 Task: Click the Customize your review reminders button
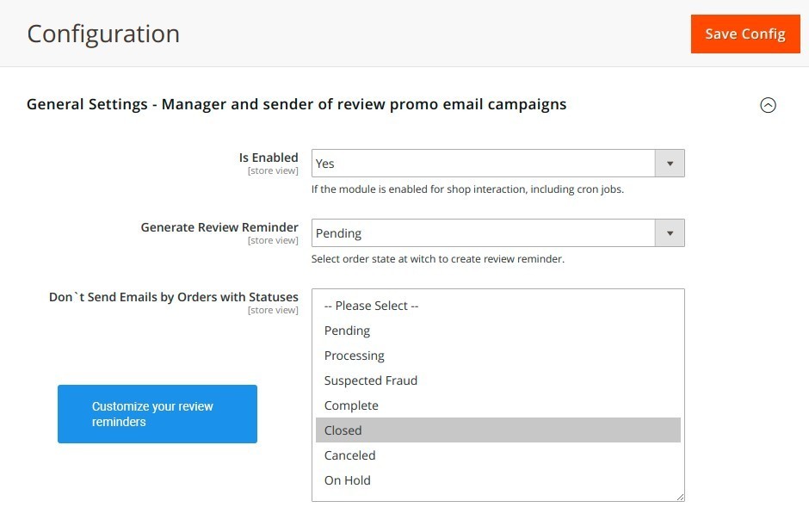click(x=157, y=414)
